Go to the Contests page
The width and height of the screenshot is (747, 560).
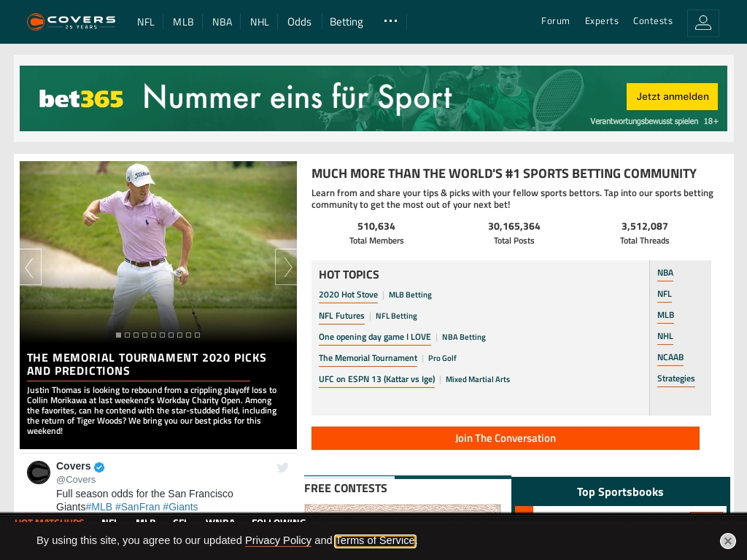(x=653, y=21)
